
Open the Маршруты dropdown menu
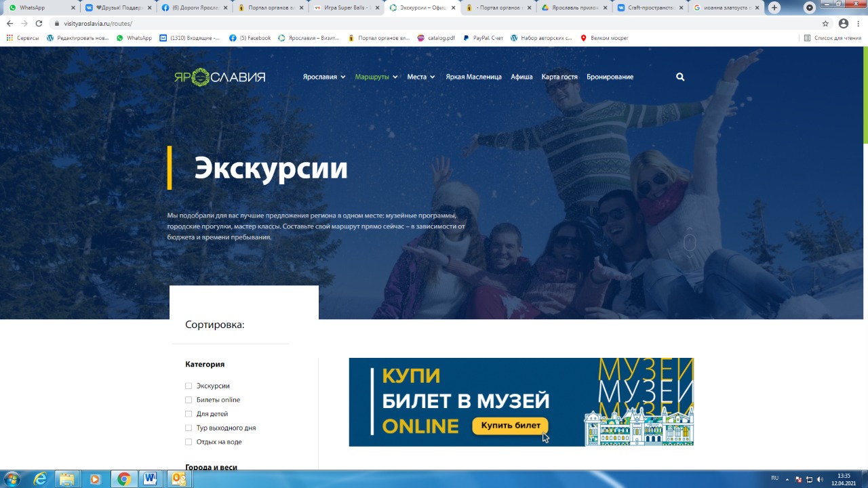376,77
